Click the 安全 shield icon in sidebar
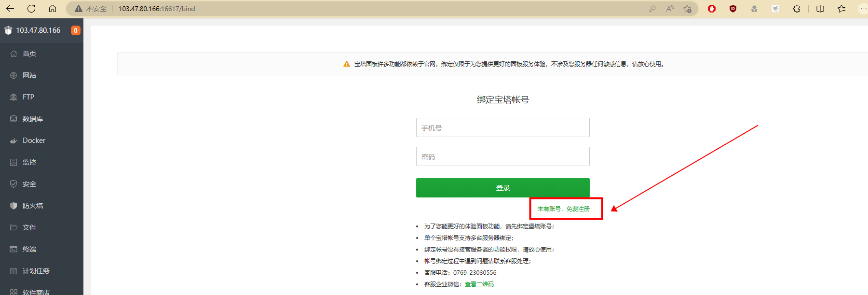868x295 pixels. pyautogui.click(x=14, y=184)
